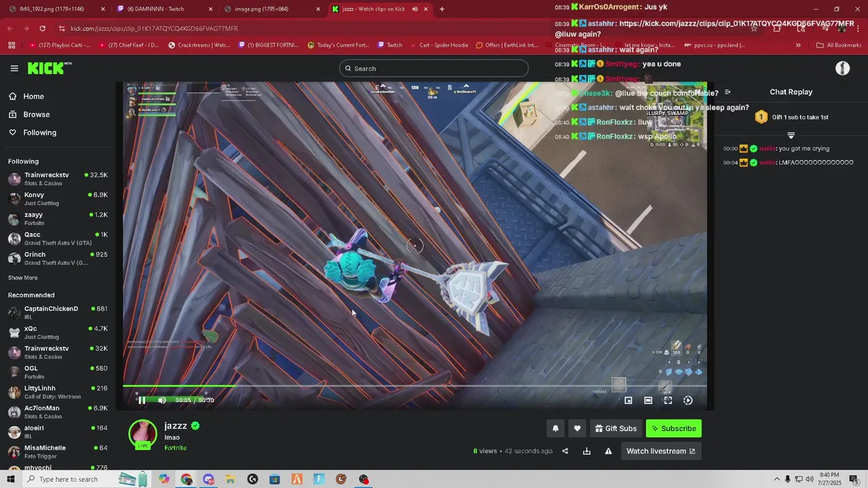Open MisaMichelle recommended channel
This screenshot has height=488, width=868.
[x=58, y=451]
